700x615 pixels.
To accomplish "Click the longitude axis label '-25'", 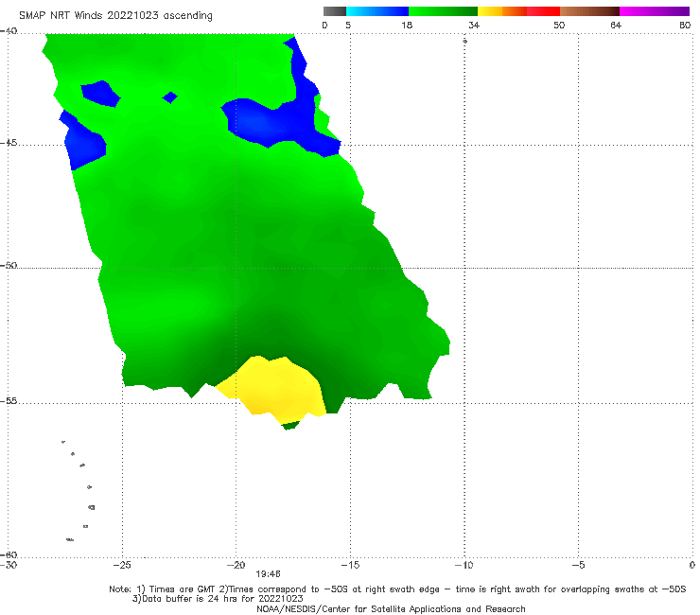I will click(122, 565).
